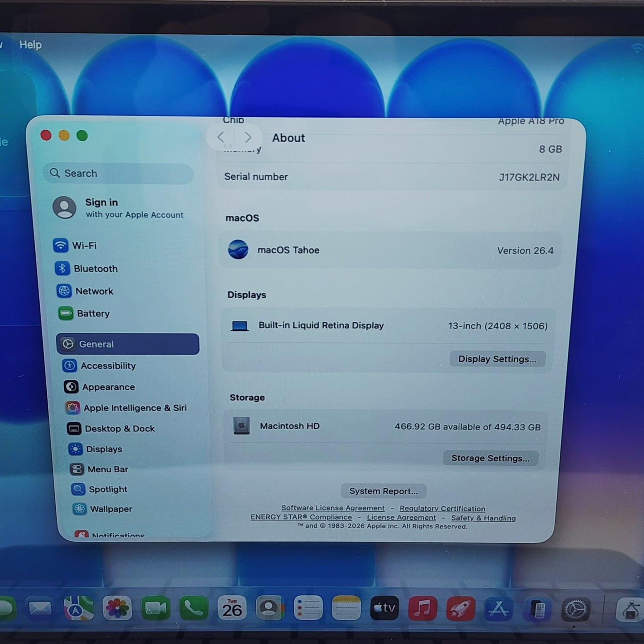Open Accessibility settings in the sidebar

pos(99,366)
